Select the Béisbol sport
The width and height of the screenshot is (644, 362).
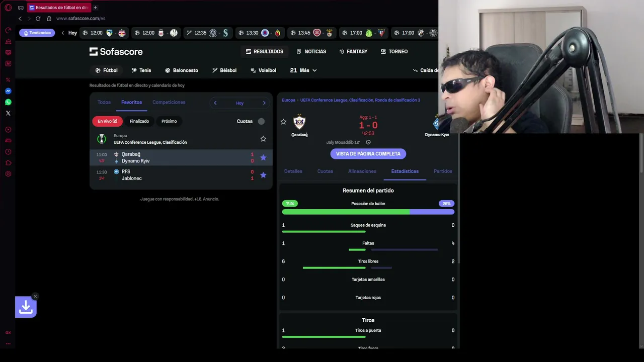(x=224, y=70)
